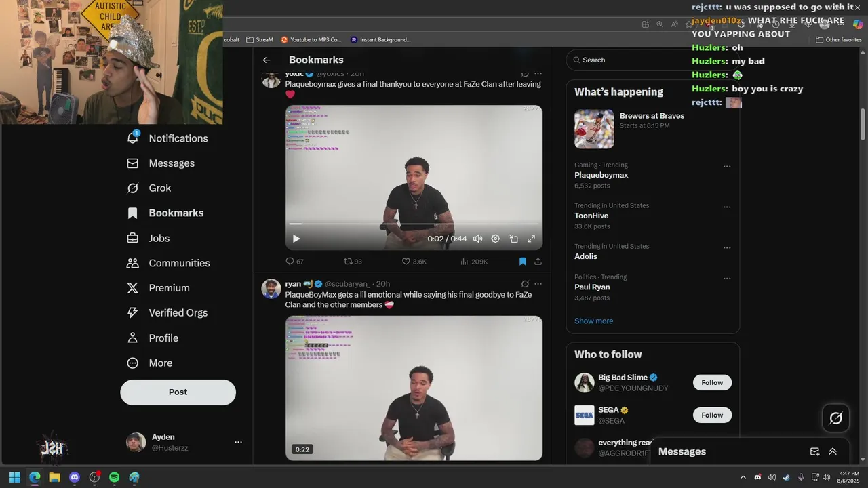Click browser zoom magnifier icon
Screen dimensions: 868x488
coord(660,24)
